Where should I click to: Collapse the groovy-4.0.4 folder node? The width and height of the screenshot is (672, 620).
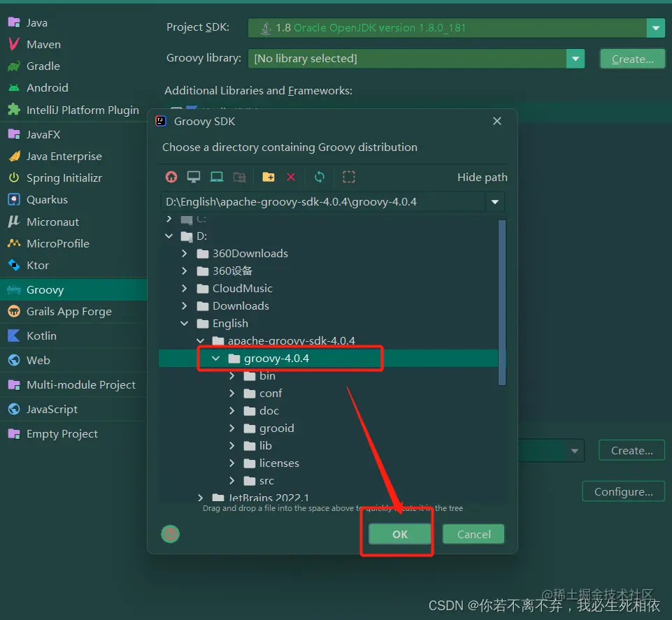pyautogui.click(x=216, y=358)
